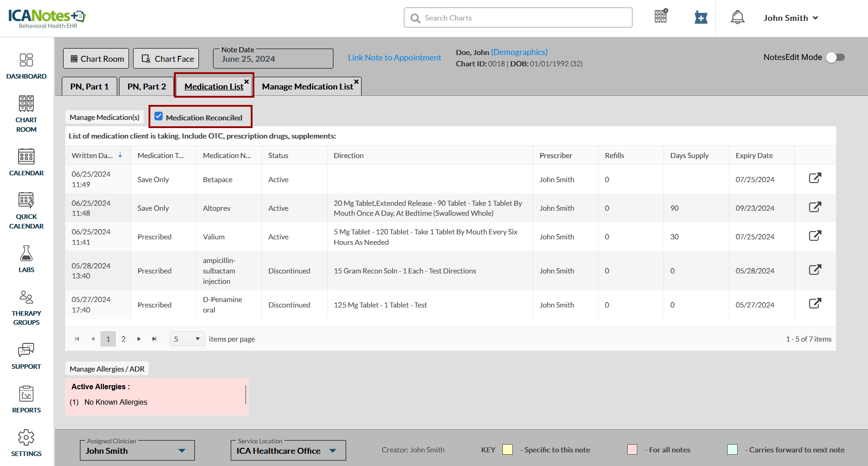Open the Reports icon in sidebar
The height and width of the screenshot is (466, 868).
pyautogui.click(x=26, y=394)
